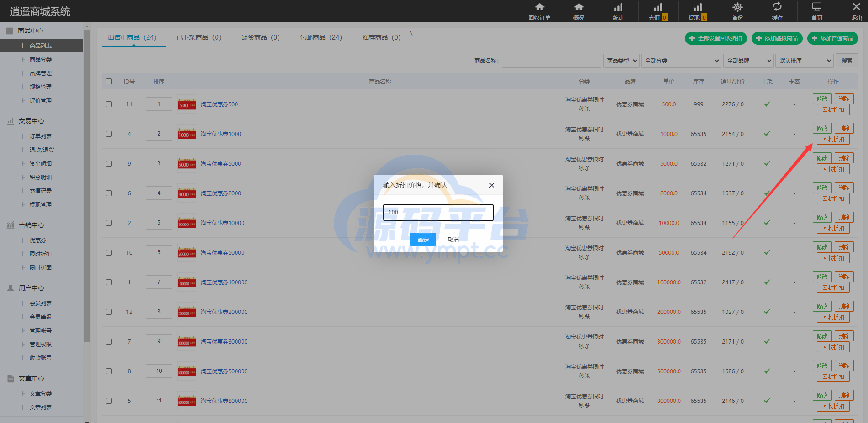The width and height of the screenshot is (868, 423).
Task: Open 会员列表 in the sidebar
Action: (41, 303)
